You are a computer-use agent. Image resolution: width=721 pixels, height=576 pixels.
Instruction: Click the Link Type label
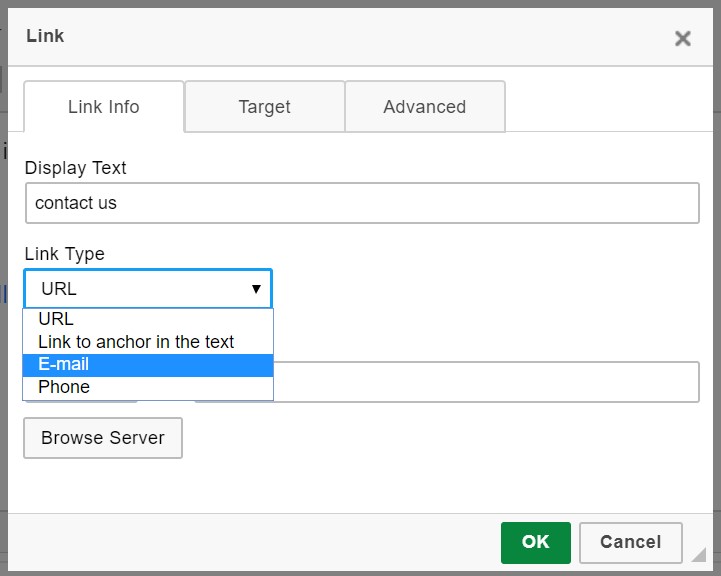point(65,254)
